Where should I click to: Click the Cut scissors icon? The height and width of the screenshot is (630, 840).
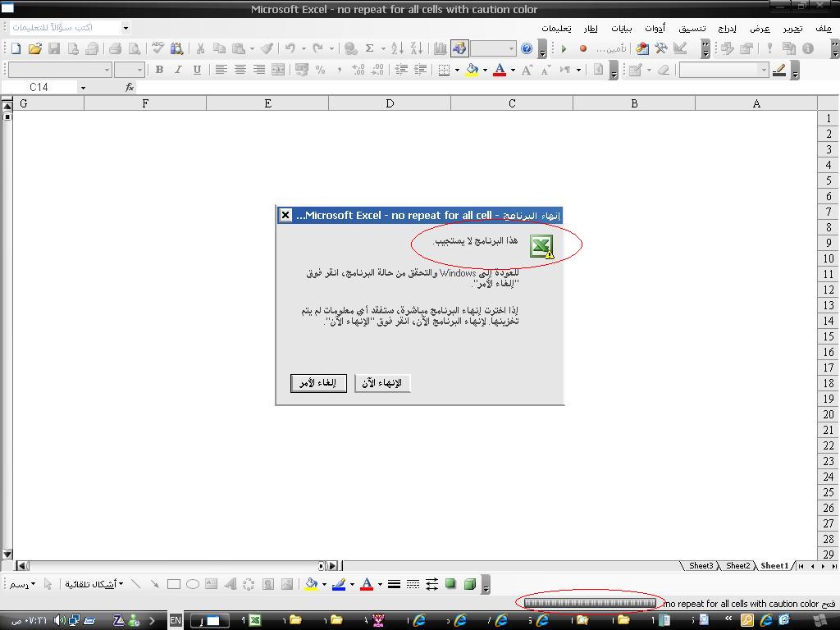[x=200, y=48]
